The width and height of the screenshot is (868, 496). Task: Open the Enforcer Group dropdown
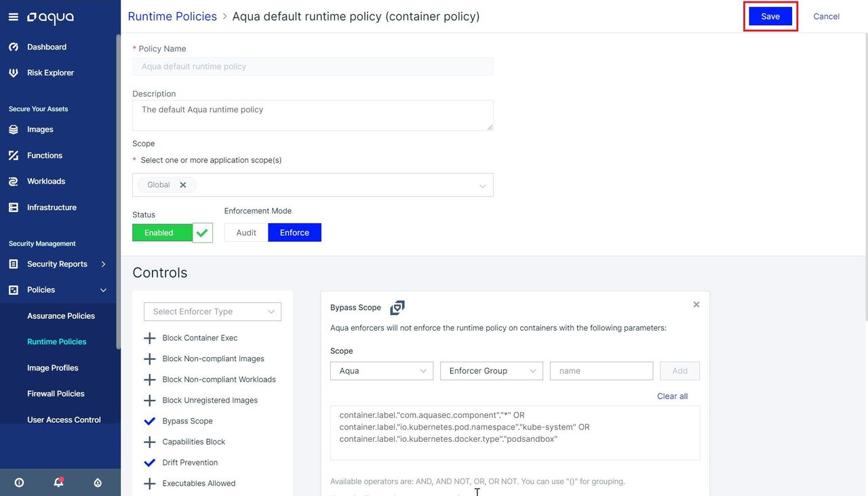[492, 371]
